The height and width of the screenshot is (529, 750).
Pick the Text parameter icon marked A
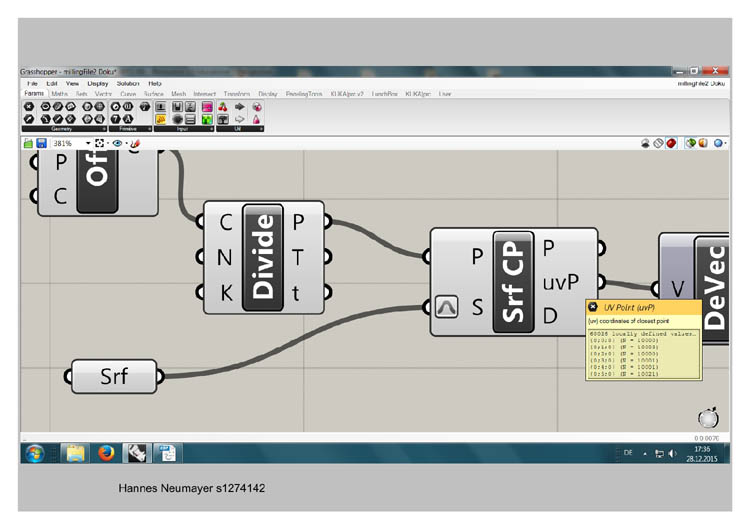point(128,119)
